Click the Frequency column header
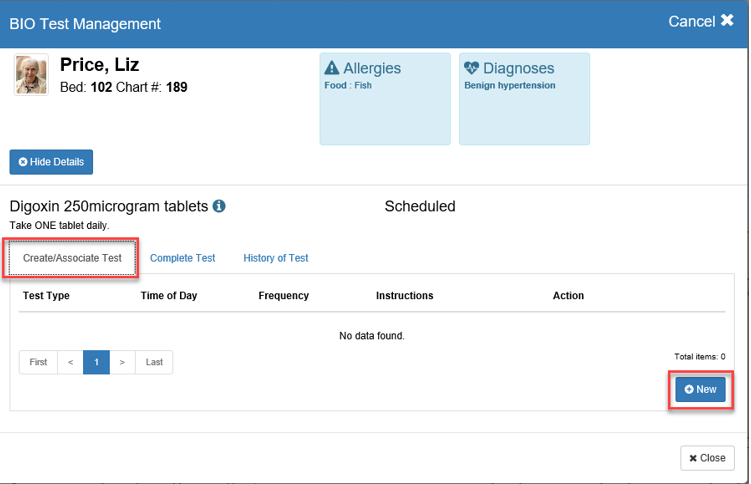 (x=283, y=296)
